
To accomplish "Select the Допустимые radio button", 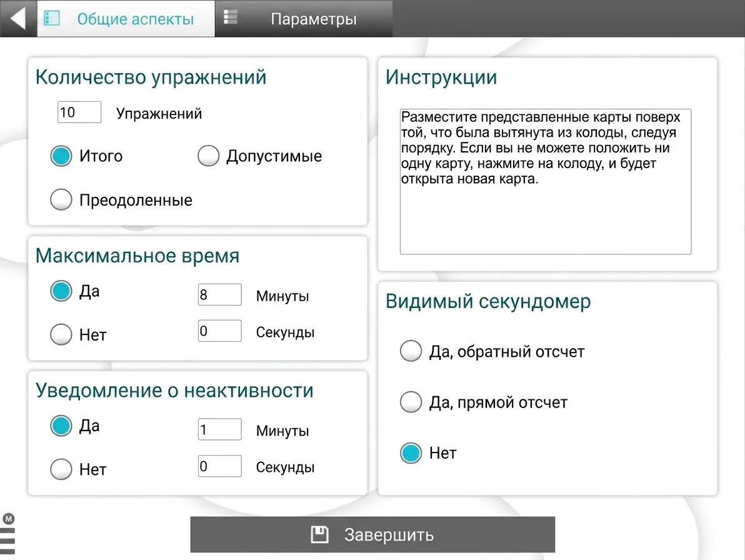I will [x=209, y=156].
